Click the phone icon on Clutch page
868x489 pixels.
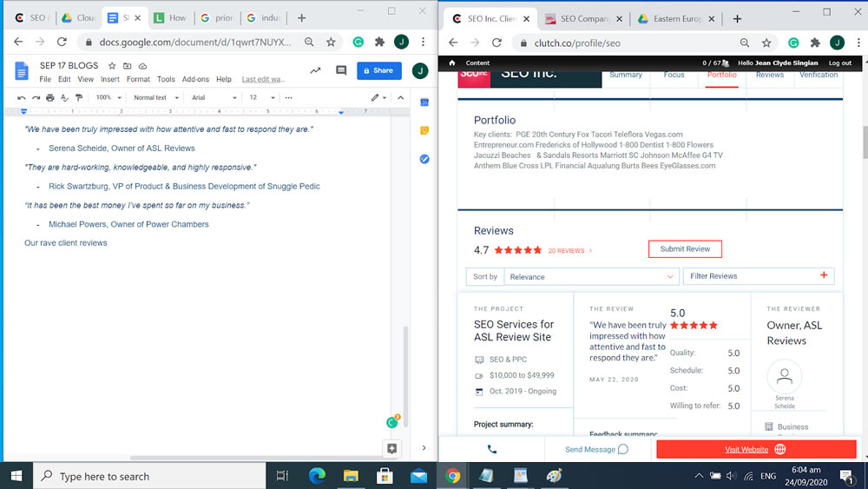[x=491, y=449]
